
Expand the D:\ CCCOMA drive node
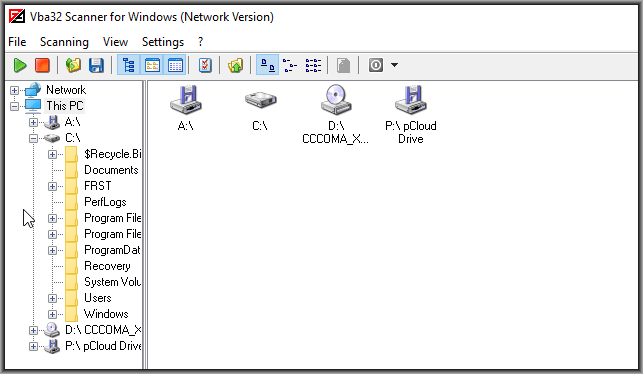click(x=33, y=330)
